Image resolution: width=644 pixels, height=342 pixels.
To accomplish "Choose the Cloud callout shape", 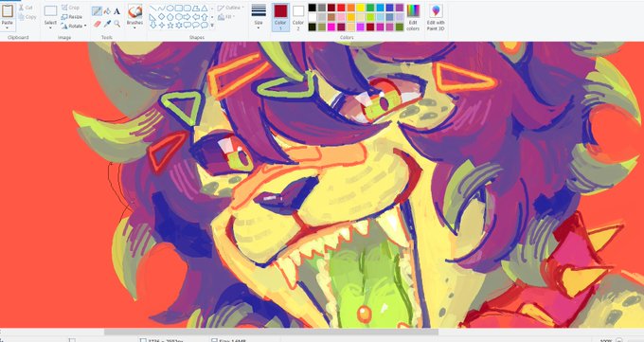I will coord(205,25).
